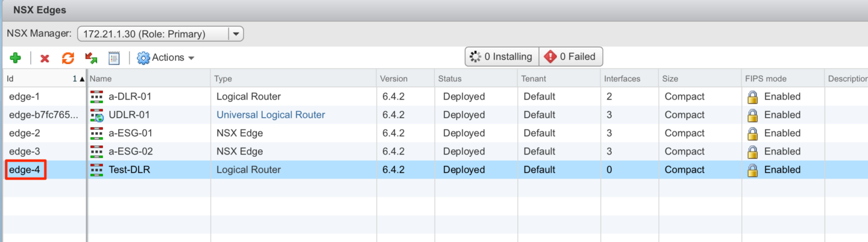Click the lock icon in the a-ESG-02 row
The height and width of the screenshot is (242, 868).
(752, 151)
